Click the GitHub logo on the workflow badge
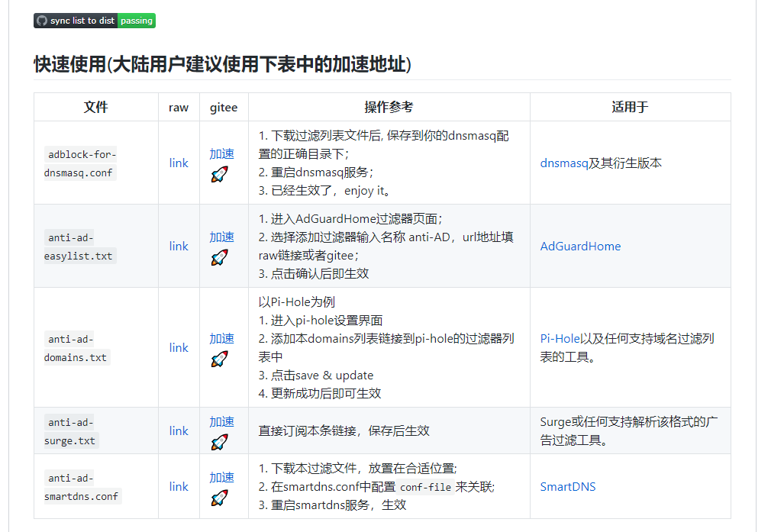Viewport: 784px width, 532px height. (42, 21)
